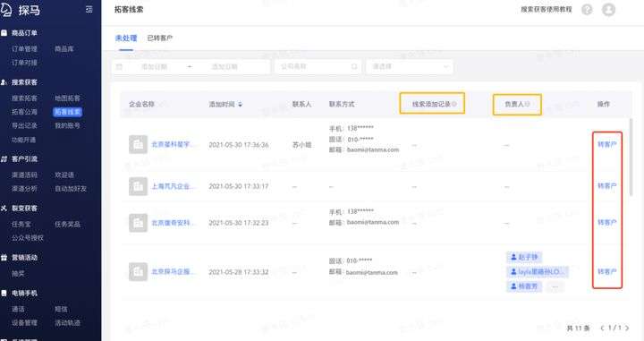Go to the previous page arrow
Image resolution: width=644 pixels, height=341 pixels.
(x=603, y=328)
